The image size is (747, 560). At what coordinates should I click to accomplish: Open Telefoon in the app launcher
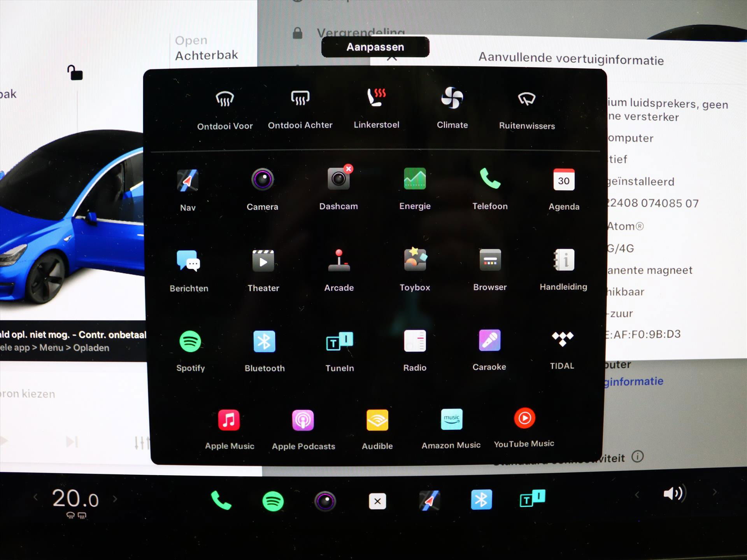490,189
